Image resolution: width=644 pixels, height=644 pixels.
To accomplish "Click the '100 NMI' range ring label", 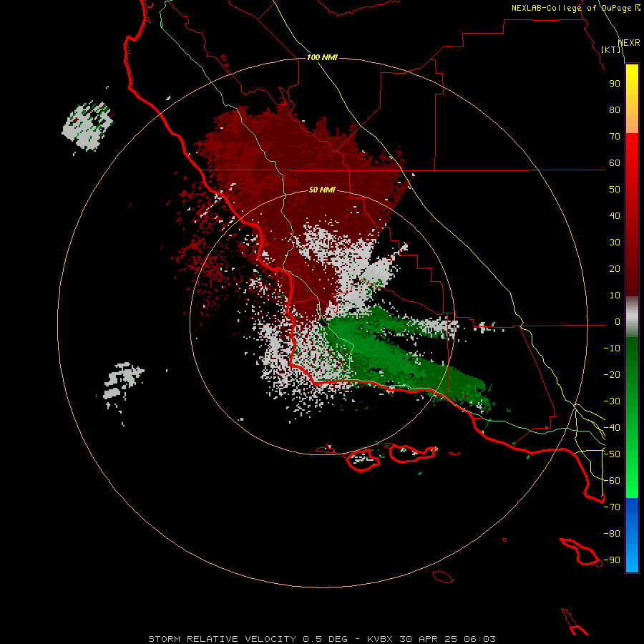I will click(x=322, y=57).
